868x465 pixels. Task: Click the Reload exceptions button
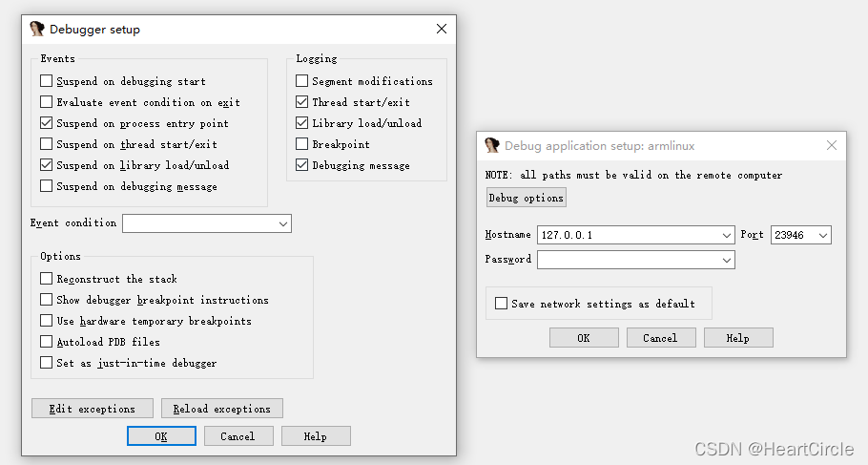point(222,409)
